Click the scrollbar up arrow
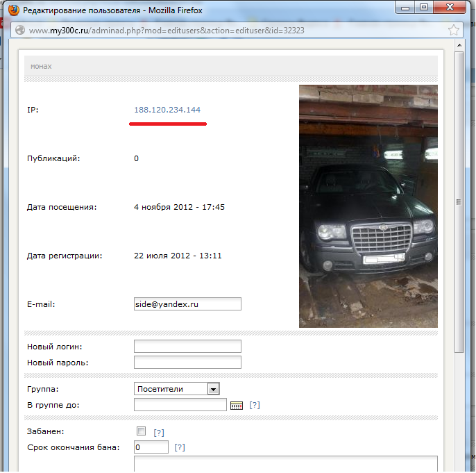 click(x=459, y=45)
